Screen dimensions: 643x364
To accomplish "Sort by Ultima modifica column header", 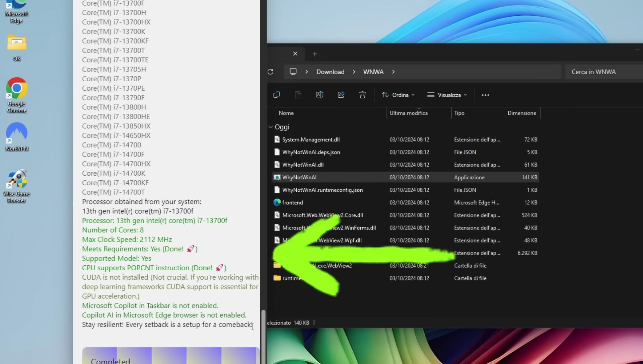I will pyautogui.click(x=409, y=113).
